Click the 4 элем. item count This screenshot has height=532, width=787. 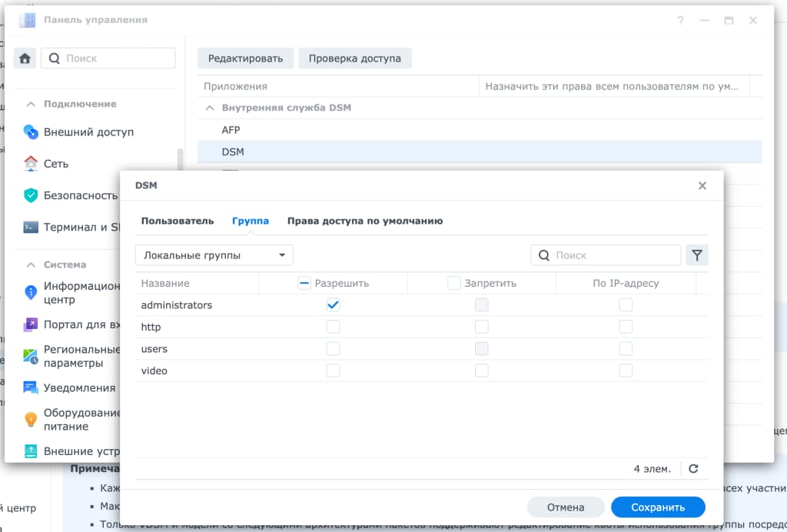[652, 469]
